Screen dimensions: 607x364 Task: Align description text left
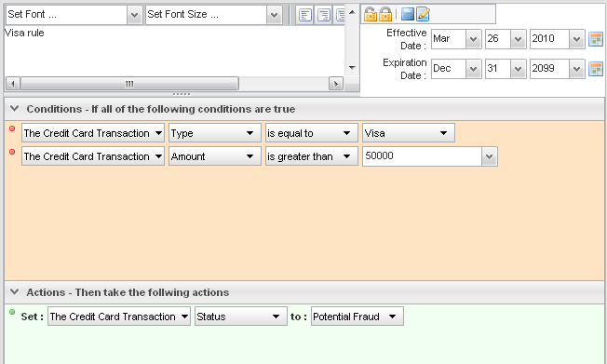(x=305, y=15)
